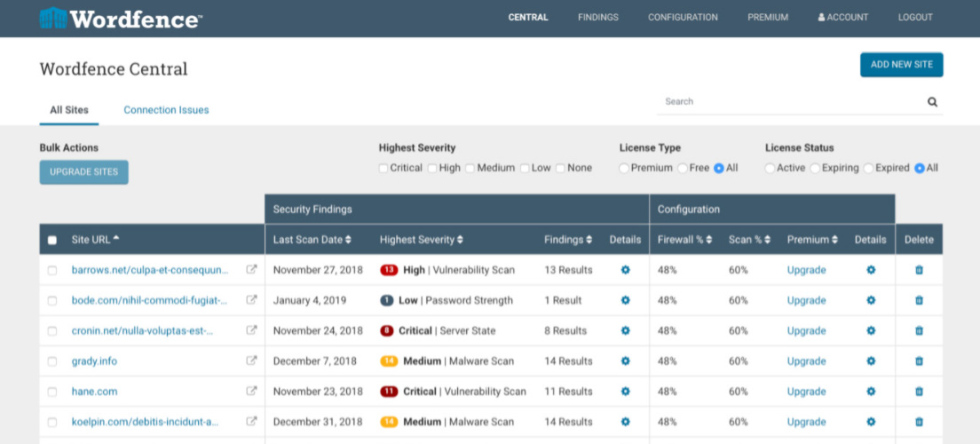Switch to the All Sites tab
Image resolution: width=980 pixels, height=444 pixels.
pos(68,109)
